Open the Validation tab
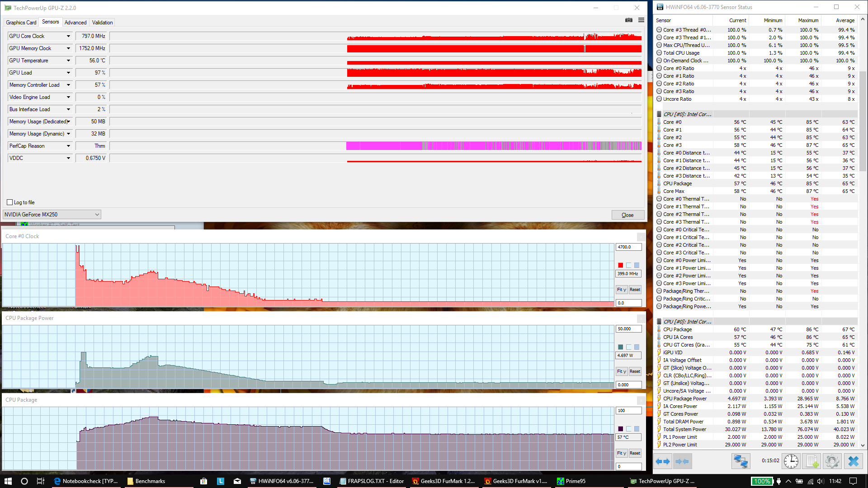This screenshot has height=488, width=868. pyautogui.click(x=102, y=22)
